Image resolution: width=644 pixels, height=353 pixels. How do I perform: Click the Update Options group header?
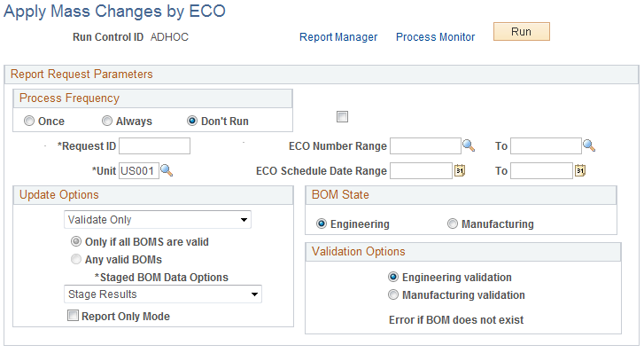pyautogui.click(x=59, y=194)
